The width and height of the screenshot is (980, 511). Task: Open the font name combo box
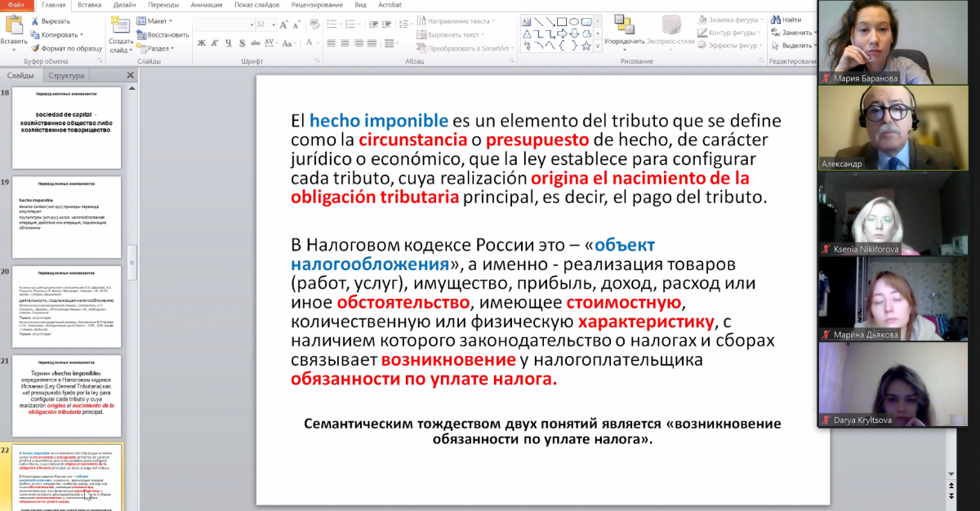225,24
